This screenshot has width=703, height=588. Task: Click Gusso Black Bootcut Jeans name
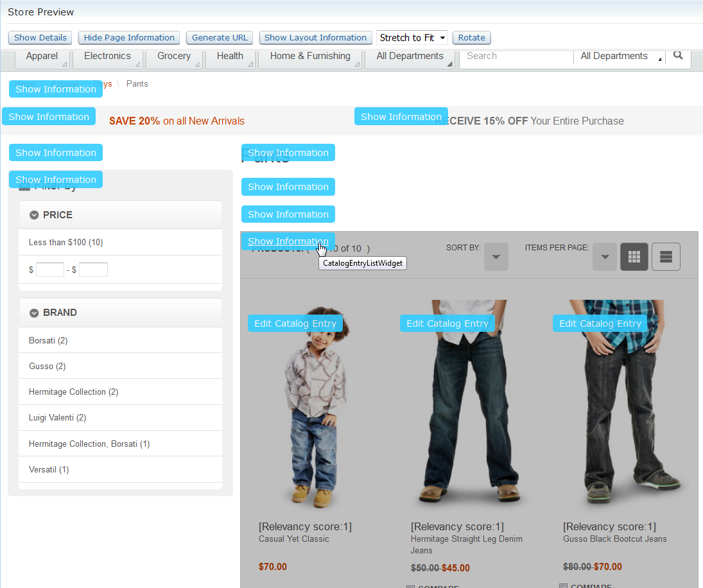point(614,539)
